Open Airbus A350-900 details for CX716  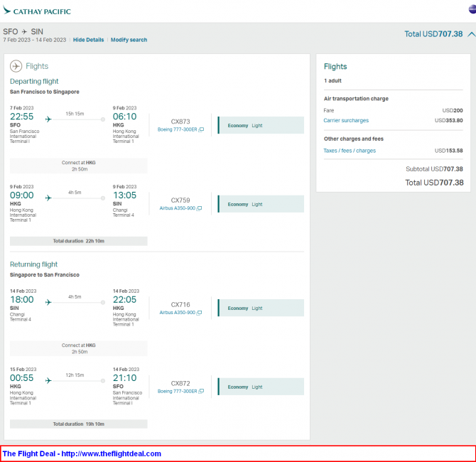178,312
